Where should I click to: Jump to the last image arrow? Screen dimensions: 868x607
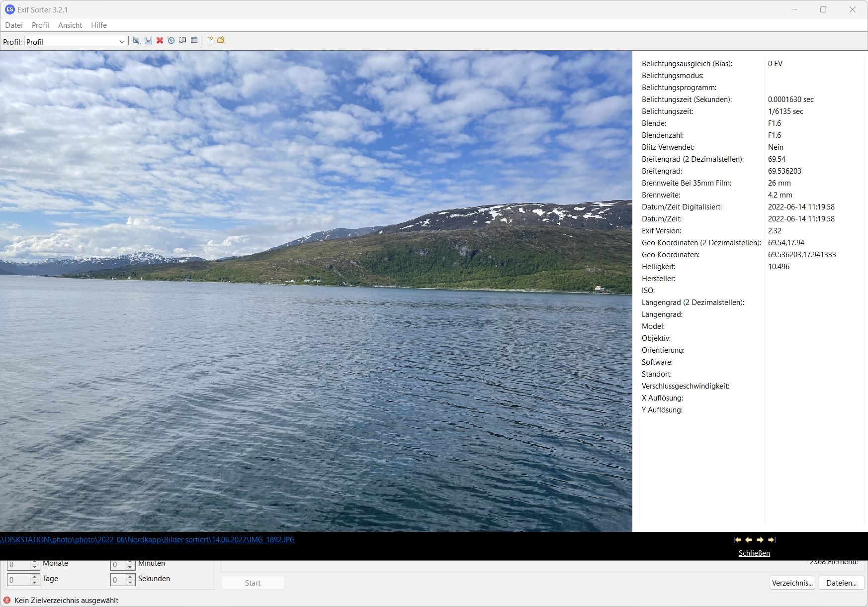[x=772, y=540]
